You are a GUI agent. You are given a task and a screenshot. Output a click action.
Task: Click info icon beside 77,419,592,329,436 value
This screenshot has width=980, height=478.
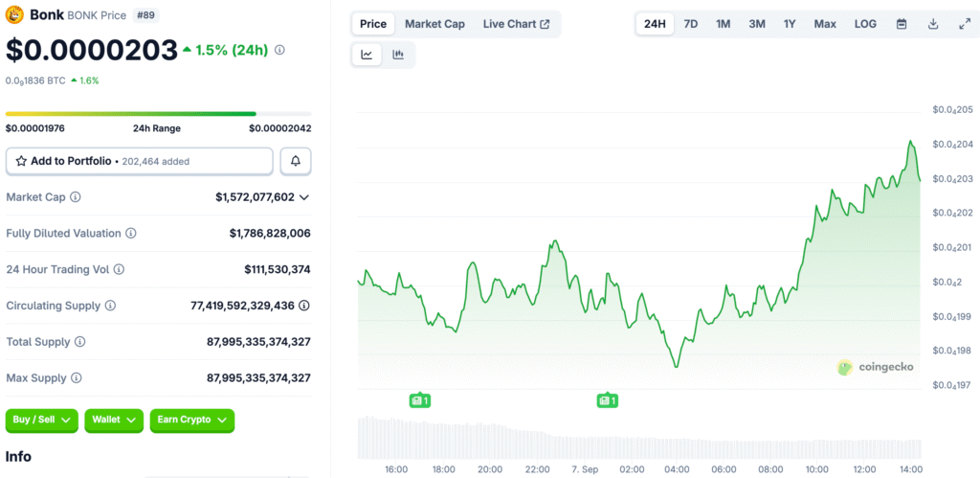click(304, 306)
